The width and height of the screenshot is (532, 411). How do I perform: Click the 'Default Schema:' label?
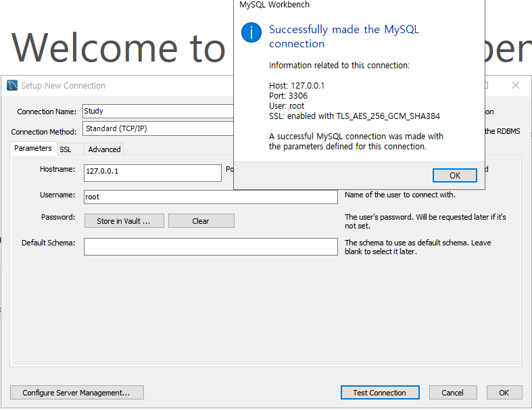pos(48,243)
